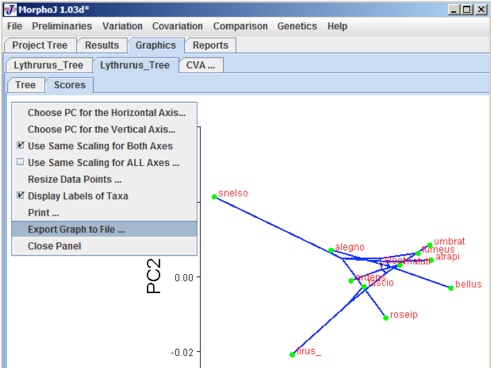
Task: Click the 'snelso' taxon label
Action: pyautogui.click(x=233, y=193)
